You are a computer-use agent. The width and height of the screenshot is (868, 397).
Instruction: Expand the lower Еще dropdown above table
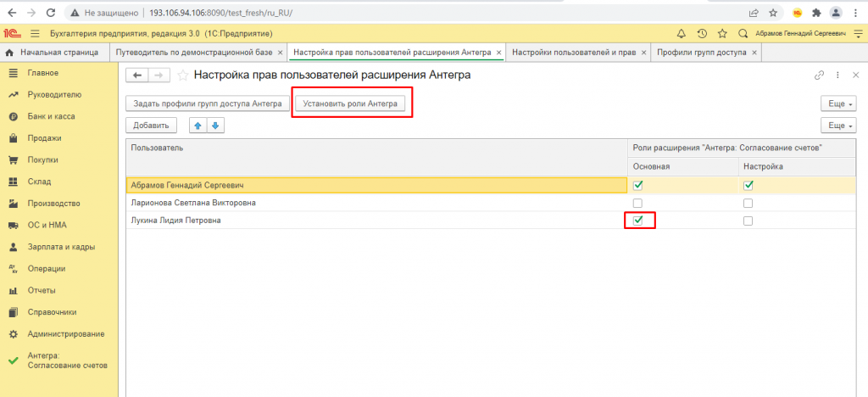tap(838, 126)
